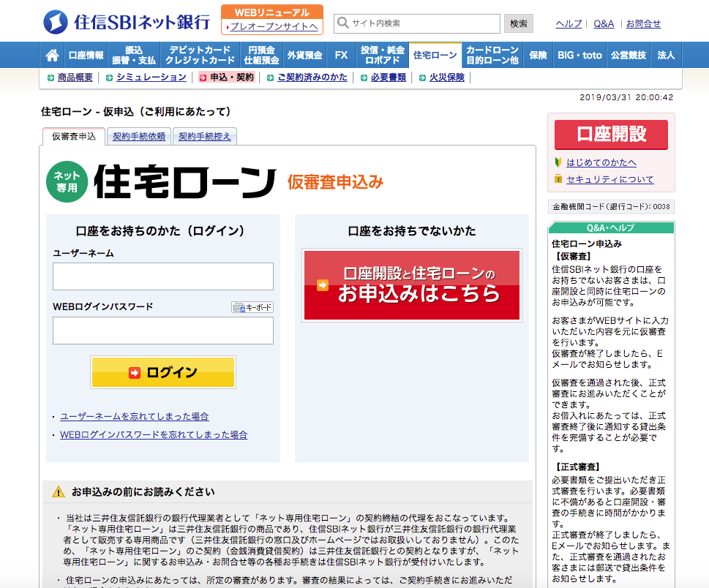Open the 振込 振替・支払 menu
Image resolution: width=709 pixels, height=588 pixels.
point(134,55)
